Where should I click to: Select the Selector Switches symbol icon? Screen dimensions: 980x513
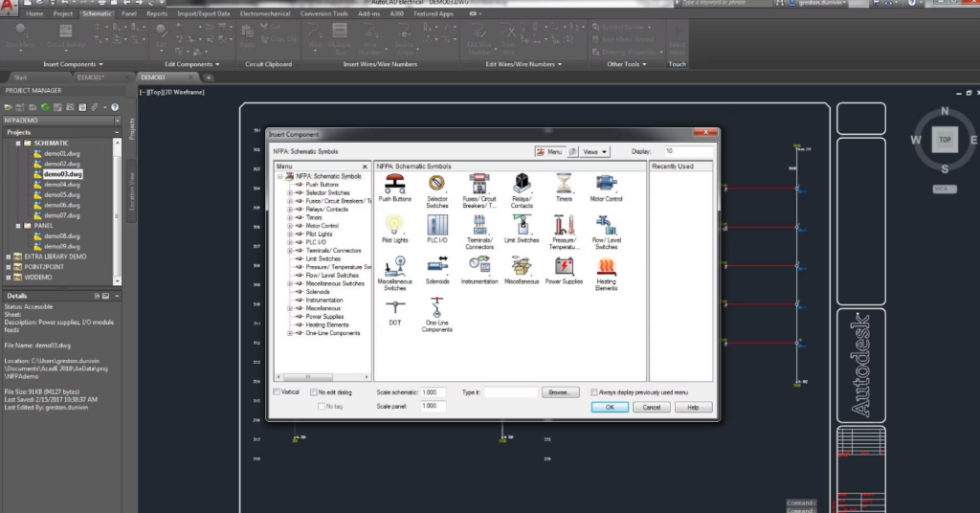tap(436, 185)
